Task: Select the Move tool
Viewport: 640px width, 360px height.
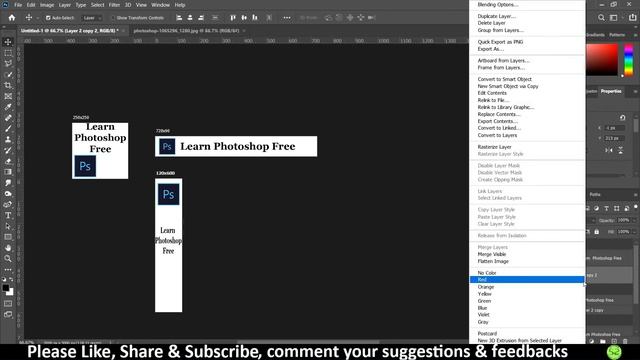Action: click(x=8, y=42)
